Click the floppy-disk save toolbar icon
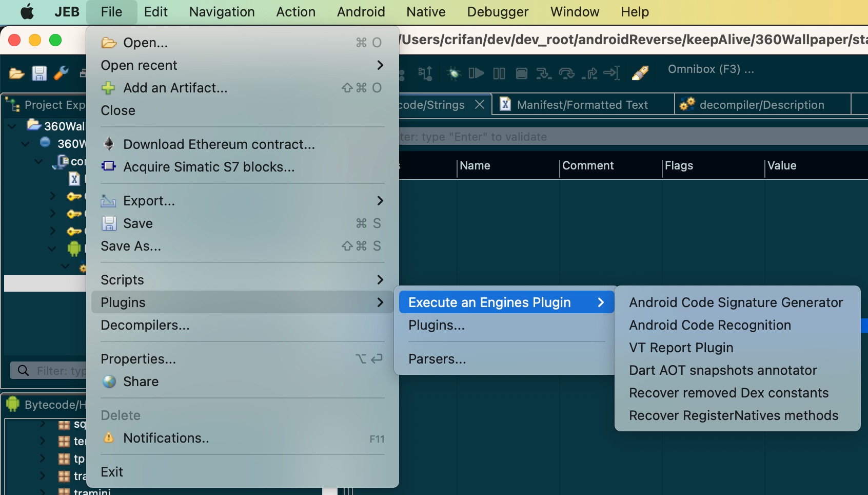The image size is (868, 495). pyautogui.click(x=40, y=73)
